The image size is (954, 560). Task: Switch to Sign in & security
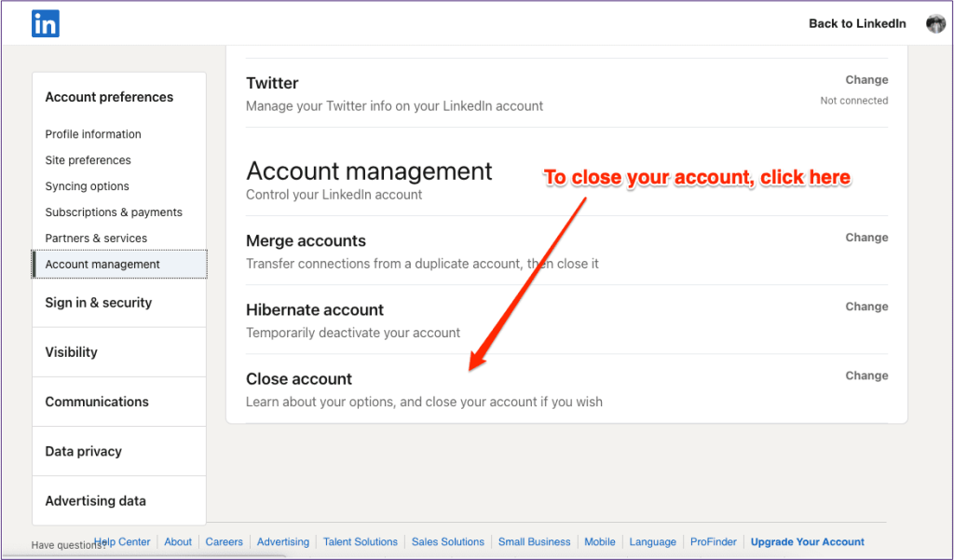click(99, 303)
